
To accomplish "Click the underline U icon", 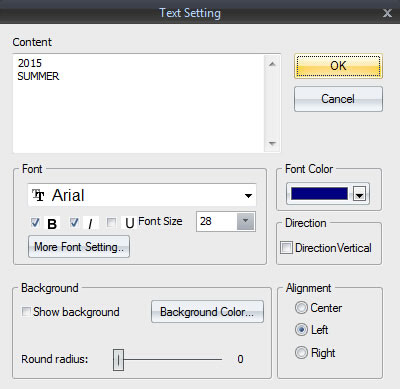I will [130, 224].
